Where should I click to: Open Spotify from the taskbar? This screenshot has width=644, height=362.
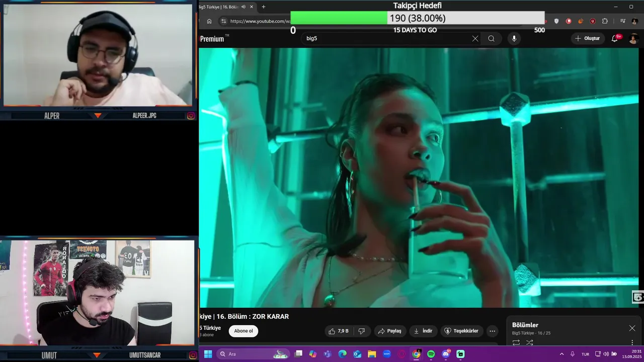431,354
